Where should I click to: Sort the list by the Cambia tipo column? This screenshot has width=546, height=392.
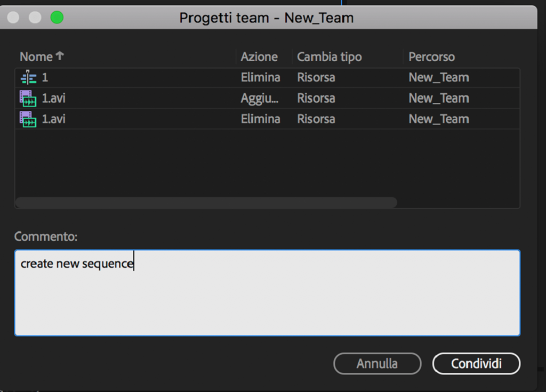(329, 56)
